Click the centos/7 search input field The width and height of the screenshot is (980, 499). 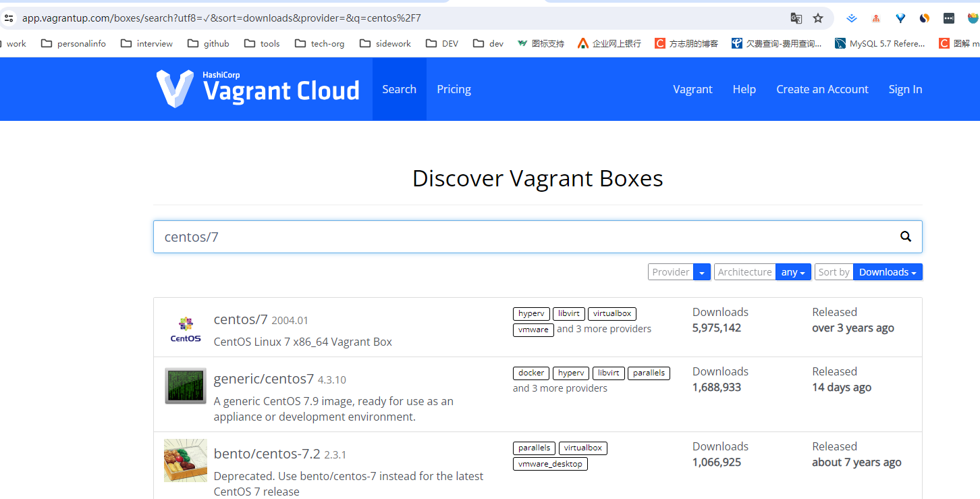pos(526,236)
